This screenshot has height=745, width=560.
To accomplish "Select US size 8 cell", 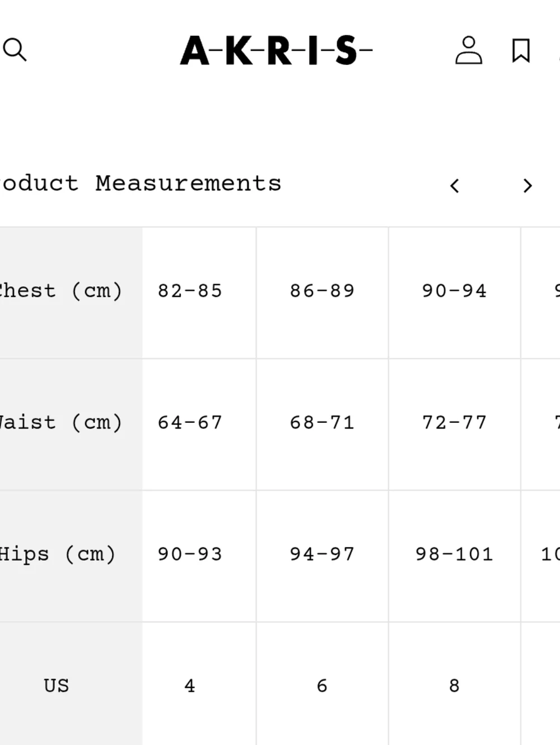I will click(455, 684).
